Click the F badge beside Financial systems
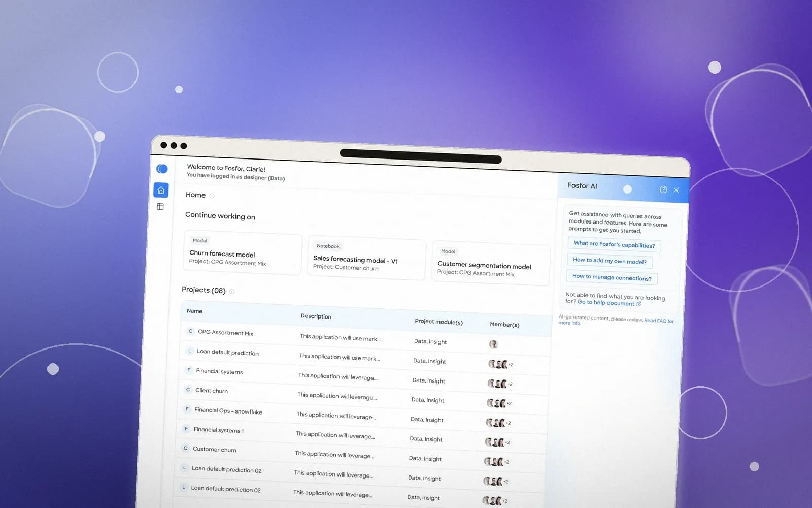This screenshot has width=812, height=508. [189, 370]
